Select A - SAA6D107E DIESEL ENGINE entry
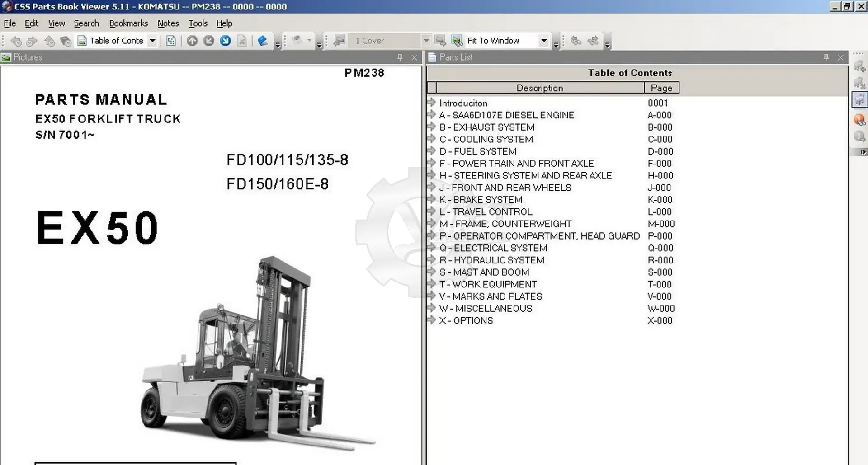Viewport: 868px width, 465px height. 506,115
